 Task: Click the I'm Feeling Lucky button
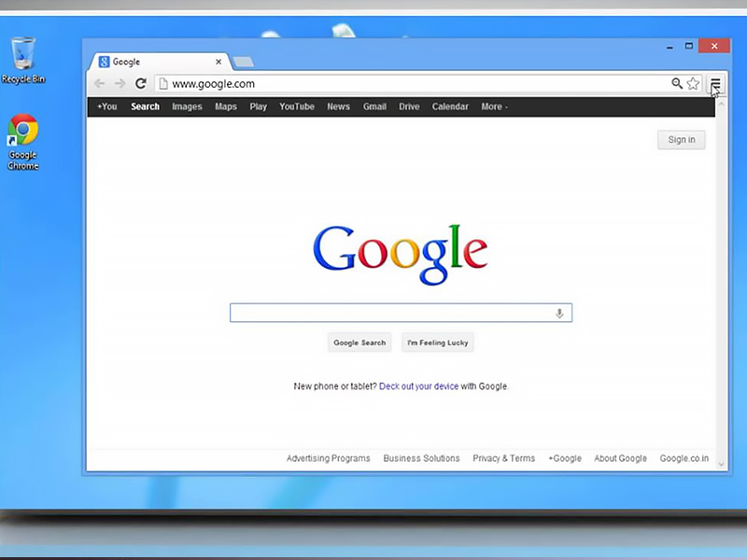click(438, 343)
